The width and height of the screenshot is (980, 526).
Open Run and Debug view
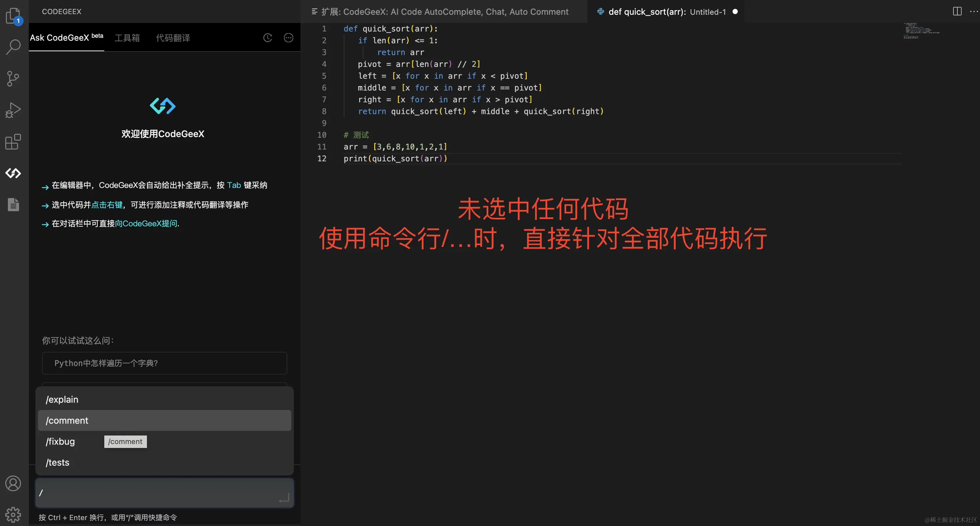13,110
